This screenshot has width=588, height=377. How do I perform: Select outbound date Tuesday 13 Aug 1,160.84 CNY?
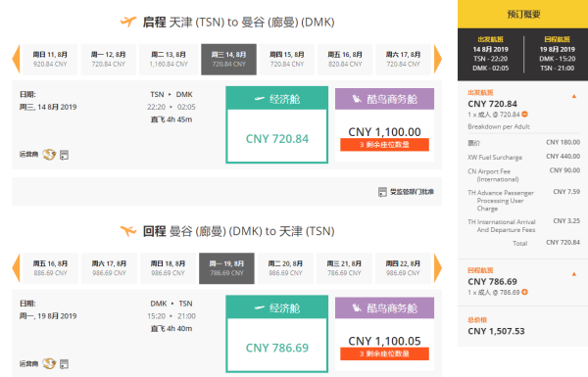point(169,59)
